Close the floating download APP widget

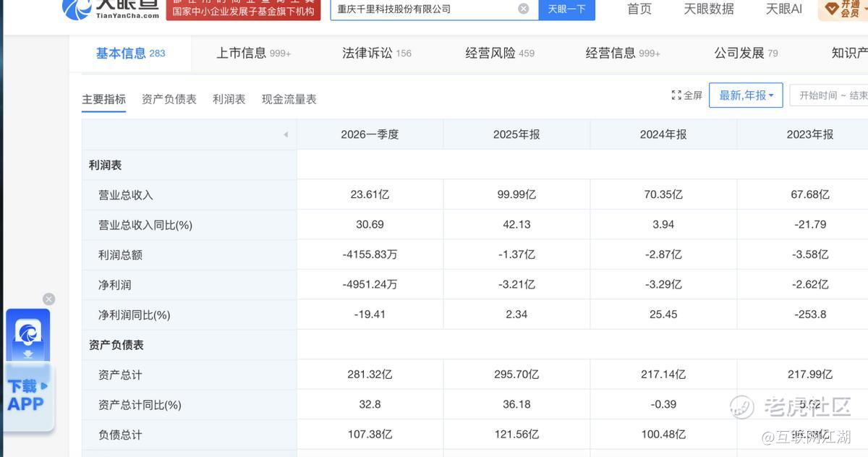48,299
